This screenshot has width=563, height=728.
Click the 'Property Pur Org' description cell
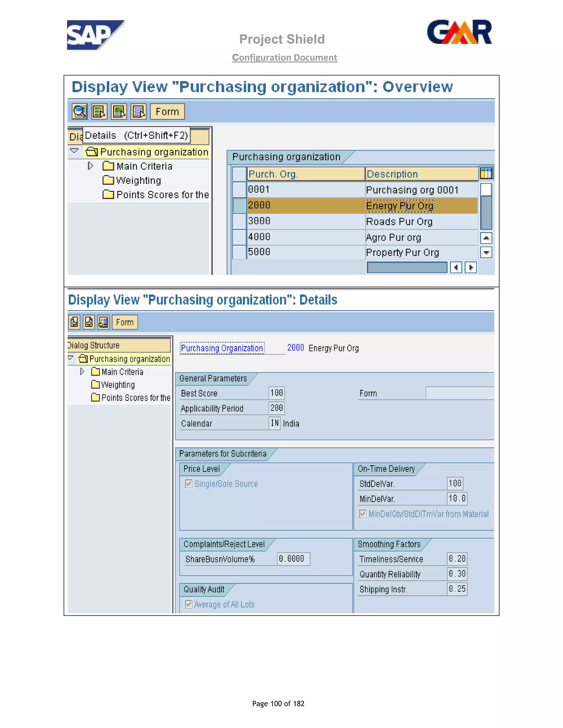pyautogui.click(x=422, y=252)
